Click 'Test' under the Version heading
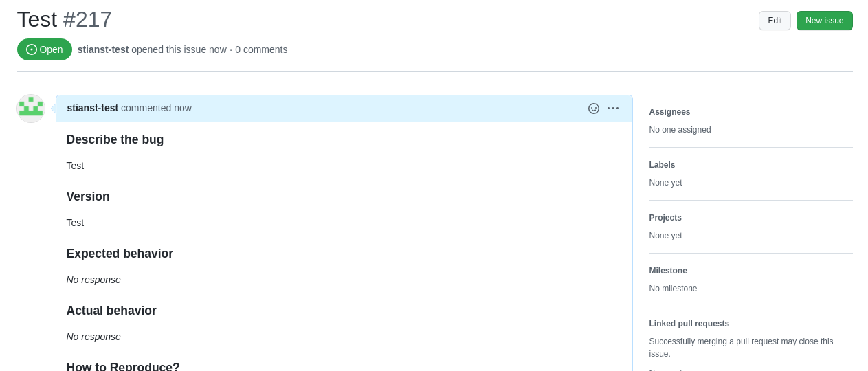The height and width of the screenshot is (371, 868). tap(75, 223)
